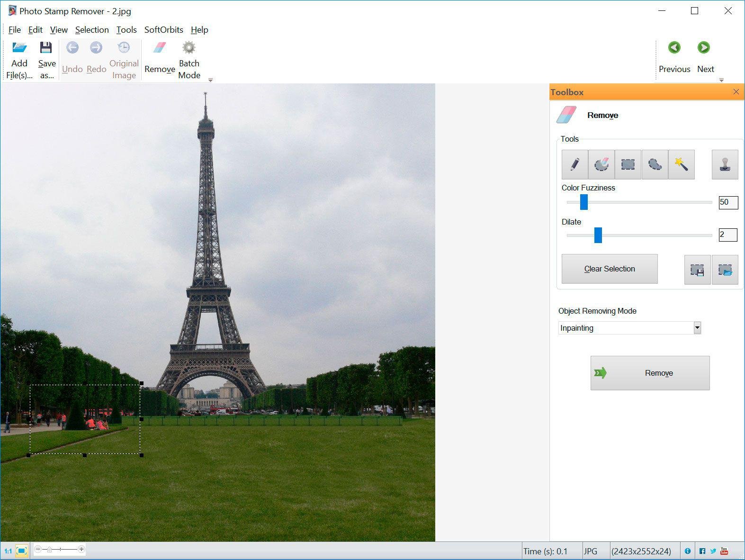This screenshot has width=745, height=560.
Task: Choose the free-form lasso selection tool
Action: click(x=655, y=164)
